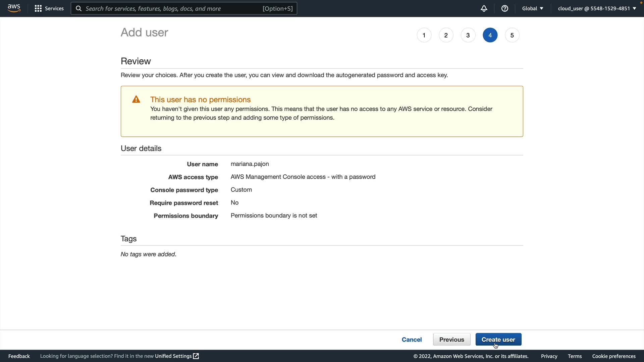Click the Create user button
The height and width of the screenshot is (362, 644).
tap(498, 339)
